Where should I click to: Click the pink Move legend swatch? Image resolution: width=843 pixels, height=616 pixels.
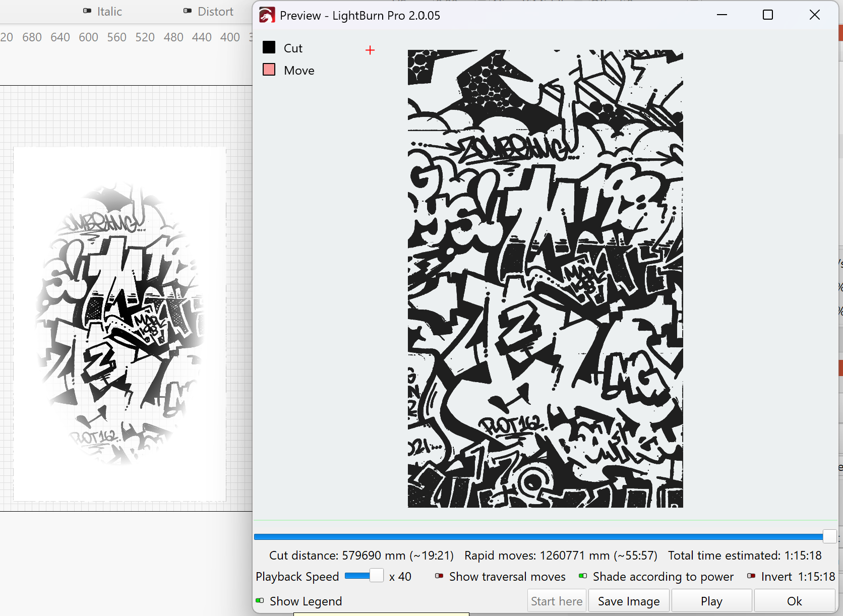pos(269,70)
